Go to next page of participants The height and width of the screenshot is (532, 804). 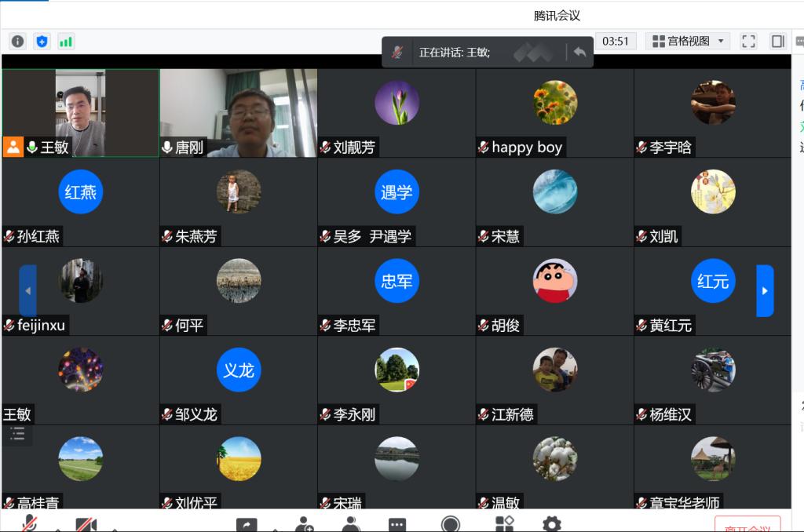(x=765, y=291)
